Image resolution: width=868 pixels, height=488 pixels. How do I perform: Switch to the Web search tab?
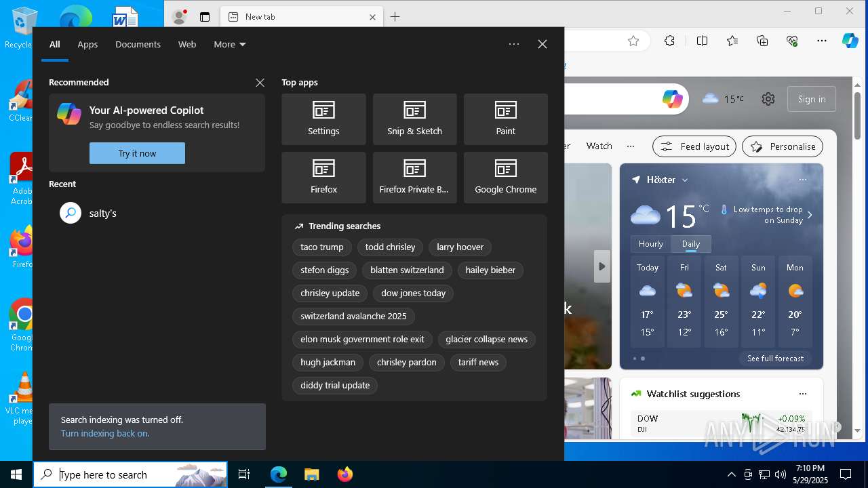[187, 44]
